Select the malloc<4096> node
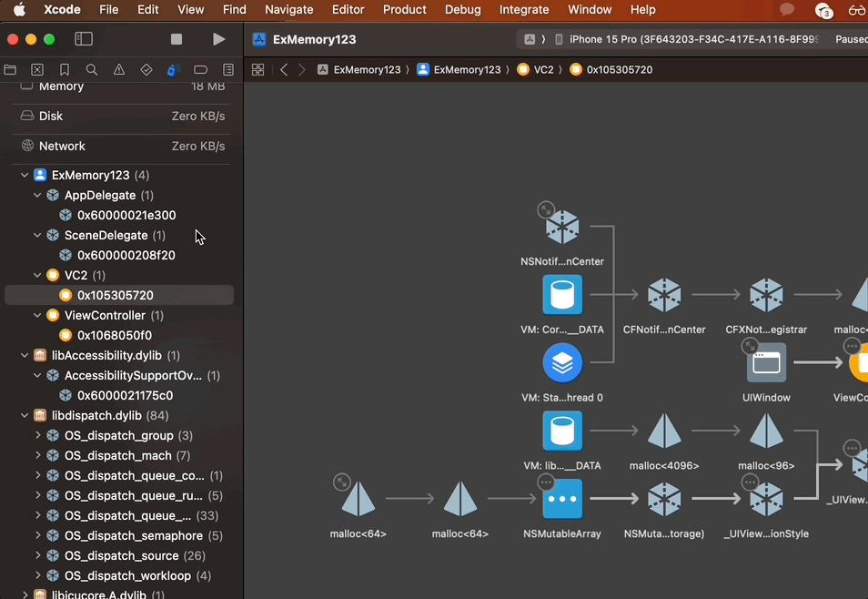Viewport: 868px width, 599px height. coord(664,431)
